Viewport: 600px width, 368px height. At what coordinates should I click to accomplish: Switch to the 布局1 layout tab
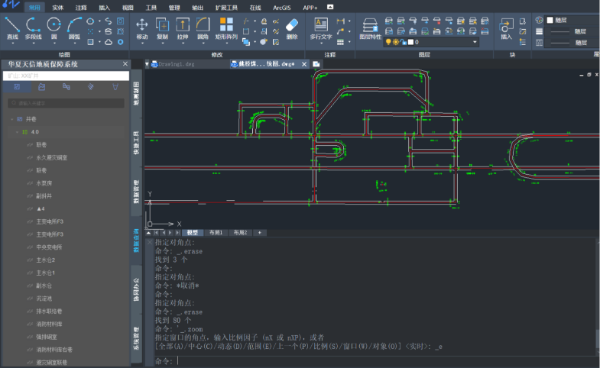pos(216,233)
